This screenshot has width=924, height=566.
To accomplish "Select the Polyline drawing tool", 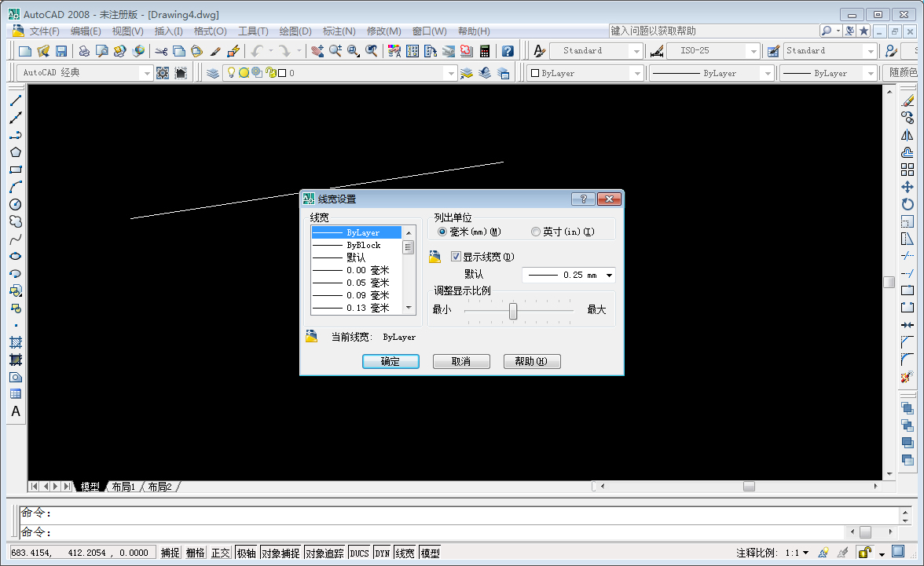I will click(x=16, y=135).
